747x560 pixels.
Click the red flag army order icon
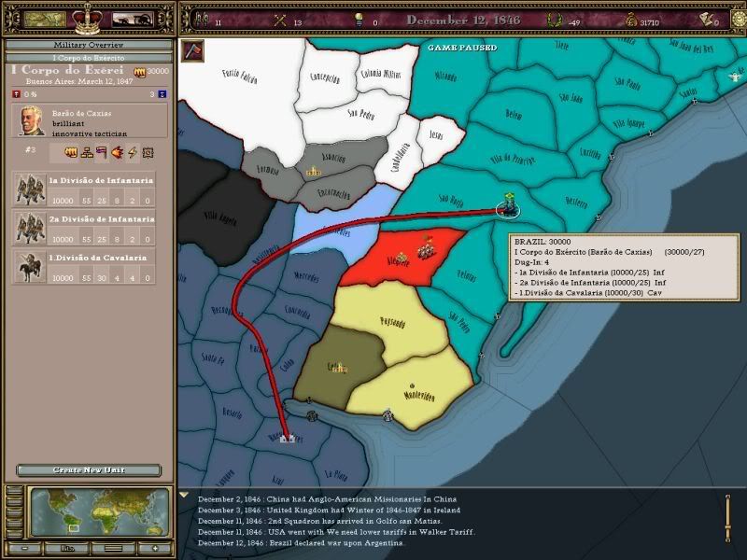101,153
